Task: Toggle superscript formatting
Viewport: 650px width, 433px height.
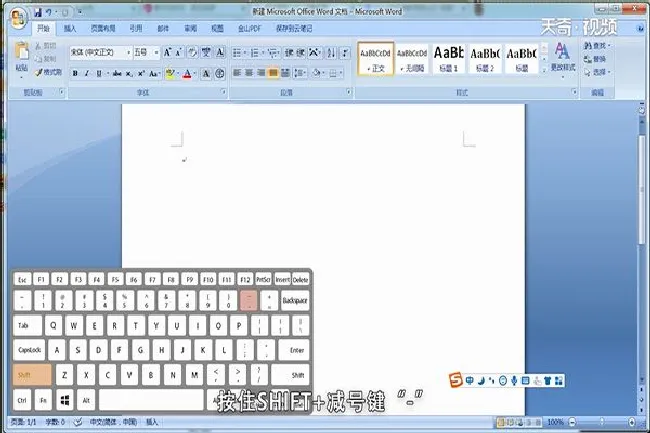Action: coord(141,74)
